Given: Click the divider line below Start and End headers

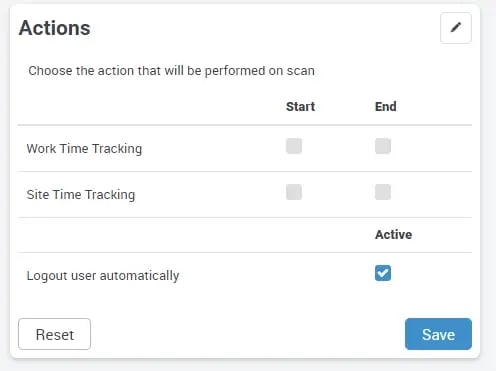Looking at the screenshot, I should point(245,125).
